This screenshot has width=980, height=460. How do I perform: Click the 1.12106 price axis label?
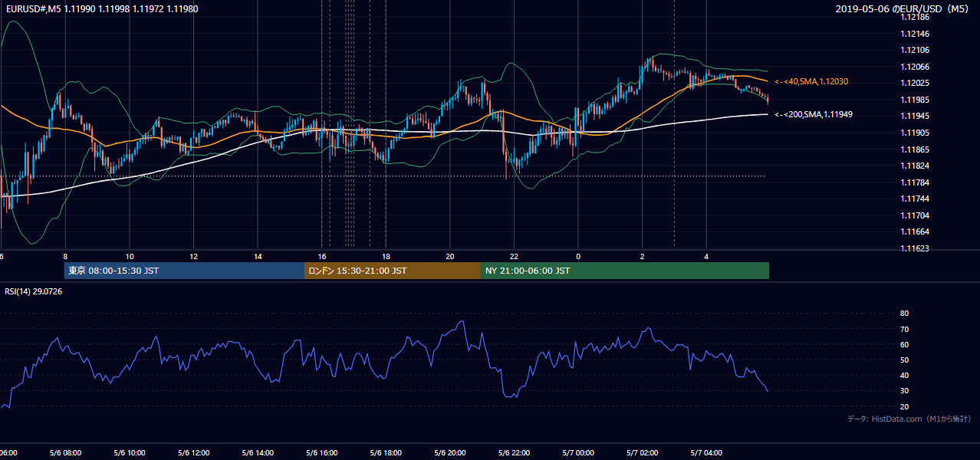[x=915, y=51]
